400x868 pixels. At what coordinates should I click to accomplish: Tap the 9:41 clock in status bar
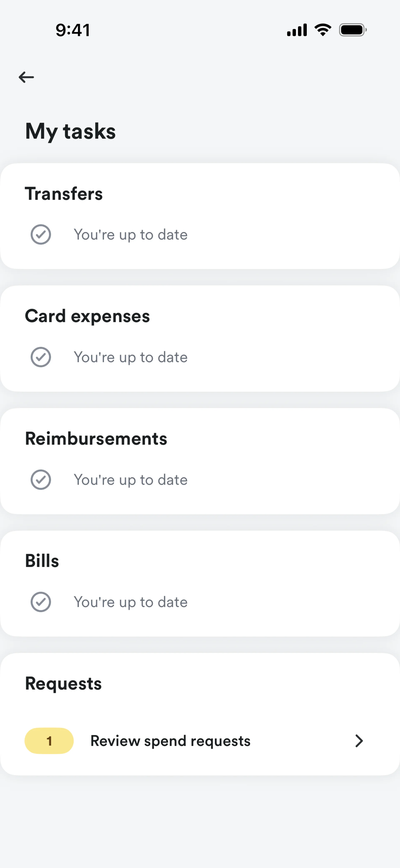click(73, 30)
